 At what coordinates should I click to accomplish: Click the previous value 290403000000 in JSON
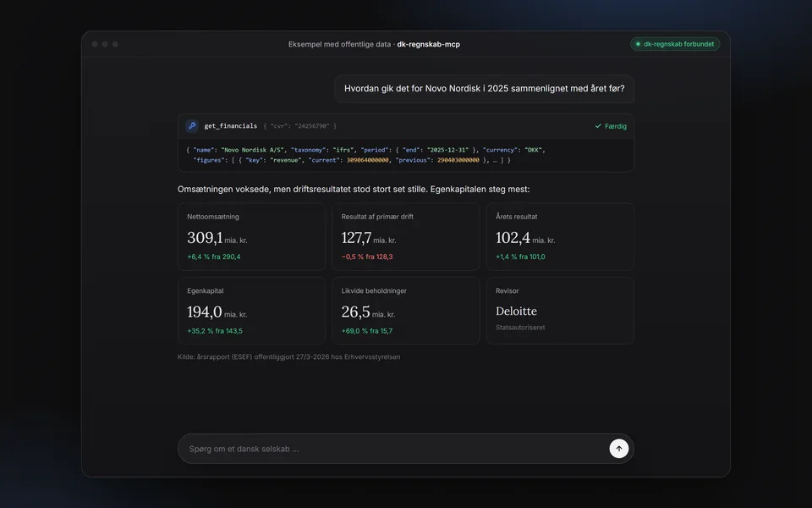point(458,160)
